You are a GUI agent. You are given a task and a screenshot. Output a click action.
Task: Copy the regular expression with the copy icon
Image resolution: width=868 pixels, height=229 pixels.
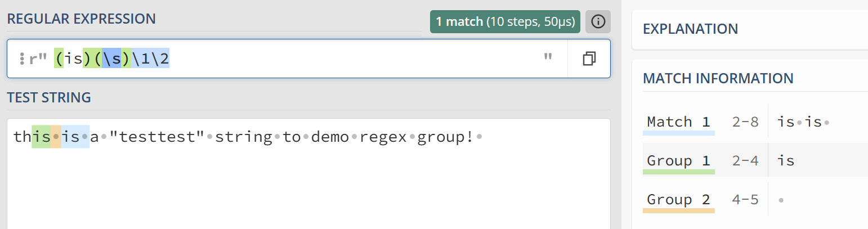[589, 59]
